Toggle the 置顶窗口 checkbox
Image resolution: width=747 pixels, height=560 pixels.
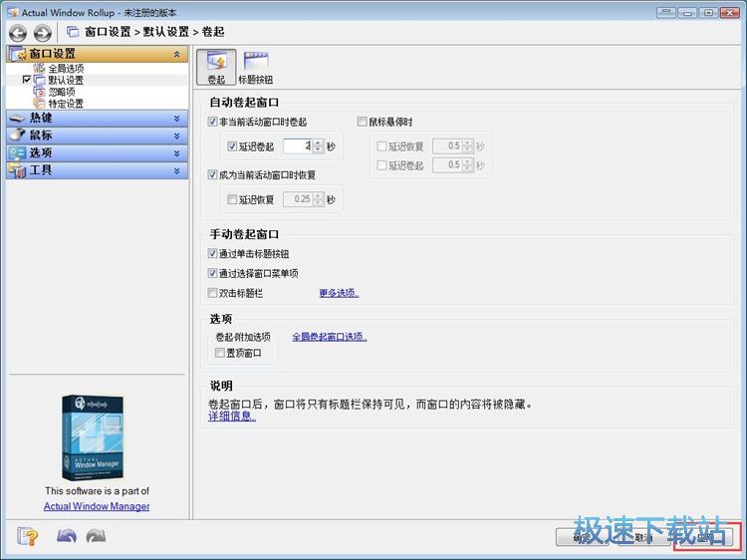(x=220, y=353)
